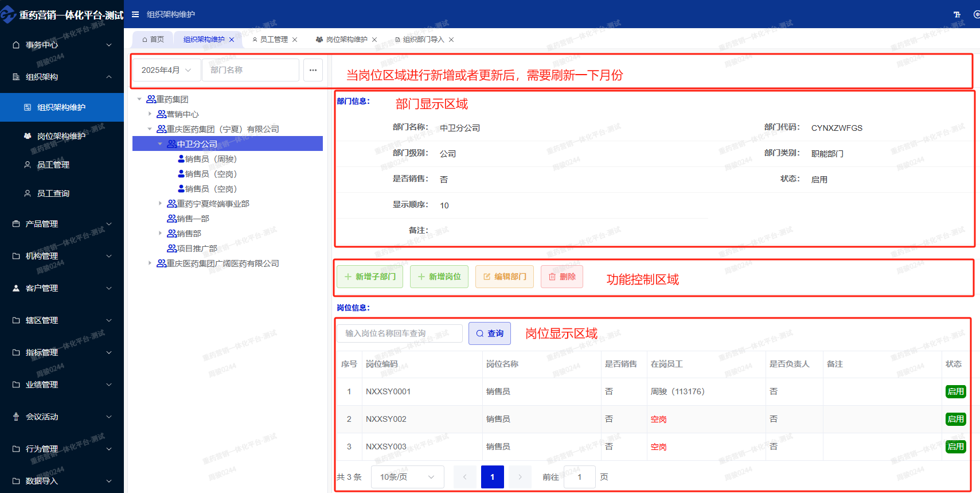Select 组织架构维护 in sidebar
This screenshot has width=980, height=493.
pyautogui.click(x=62, y=107)
